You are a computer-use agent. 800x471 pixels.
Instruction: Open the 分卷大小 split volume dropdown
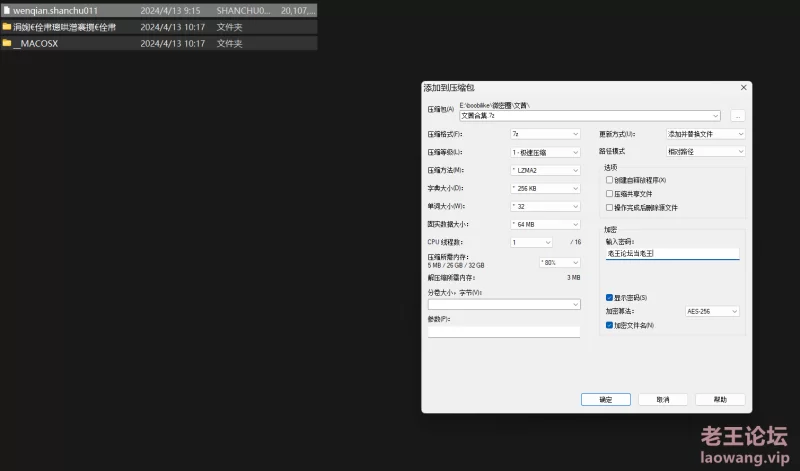click(504, 304)
